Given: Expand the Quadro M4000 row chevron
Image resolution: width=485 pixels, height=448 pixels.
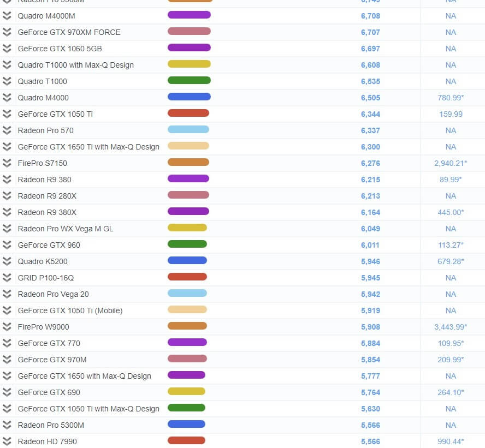Looking at the screenshot, I should (7, 98).
